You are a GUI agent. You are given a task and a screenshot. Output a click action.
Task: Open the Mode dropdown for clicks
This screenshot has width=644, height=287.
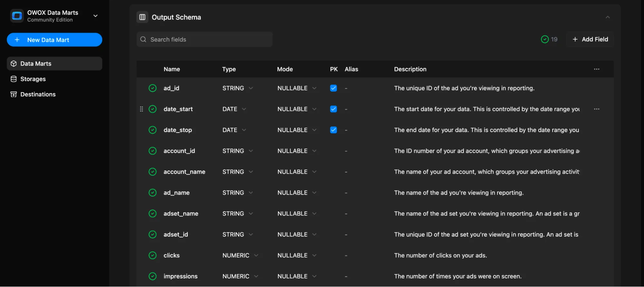(x=297, y=255)
